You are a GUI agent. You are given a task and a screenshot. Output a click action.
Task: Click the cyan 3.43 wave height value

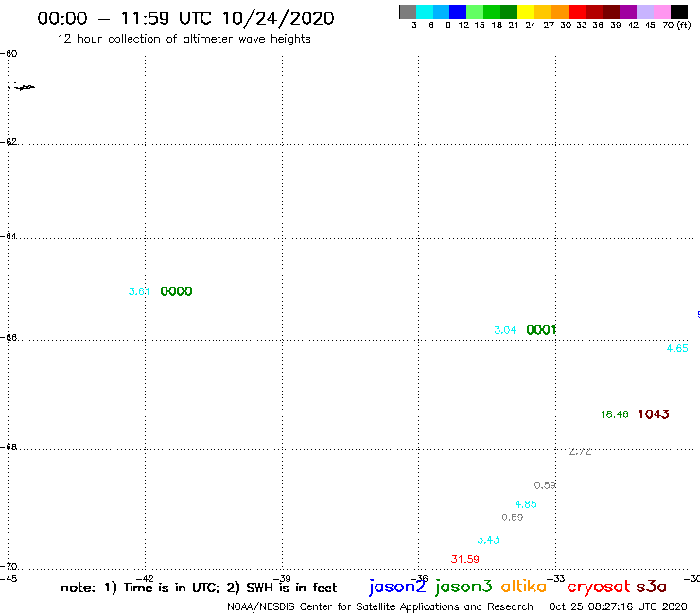[x=488, y=539]
